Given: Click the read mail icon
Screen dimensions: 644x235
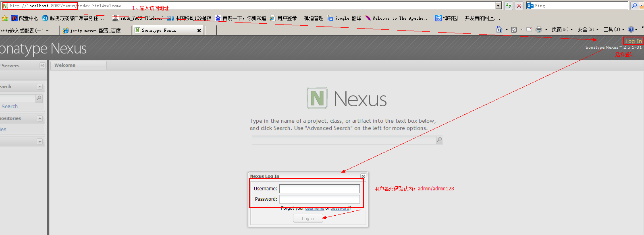Looking at the screenshot, I should click(529, 29).
